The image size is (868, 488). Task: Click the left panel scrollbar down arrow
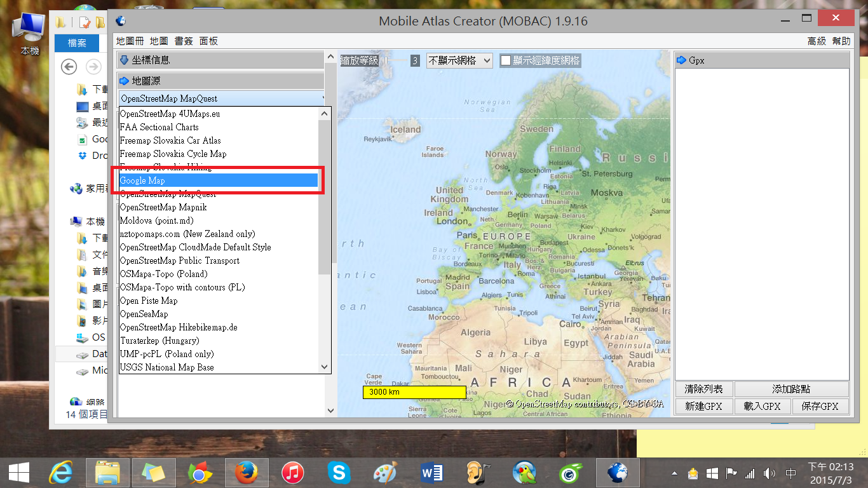(x=330, y=411)
